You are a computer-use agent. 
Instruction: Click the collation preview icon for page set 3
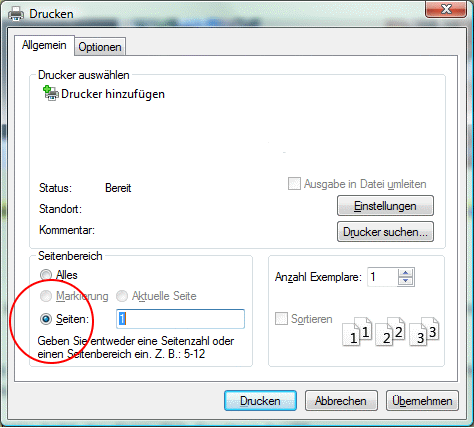424,331
